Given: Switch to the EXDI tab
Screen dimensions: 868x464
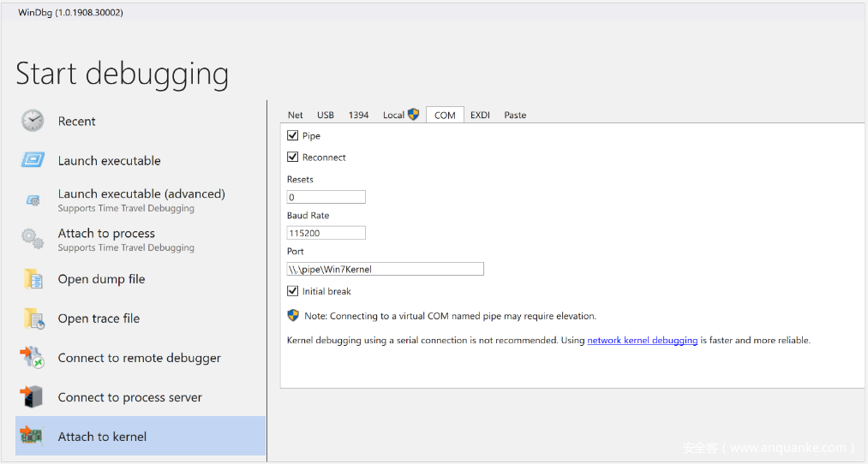Looking at the screenshot, I should coord(480,116).
